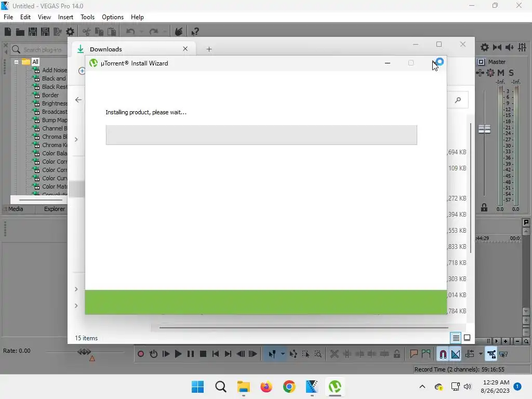
Task: Click the back arrow in Downloads window
Action: (x=78, y=100)
